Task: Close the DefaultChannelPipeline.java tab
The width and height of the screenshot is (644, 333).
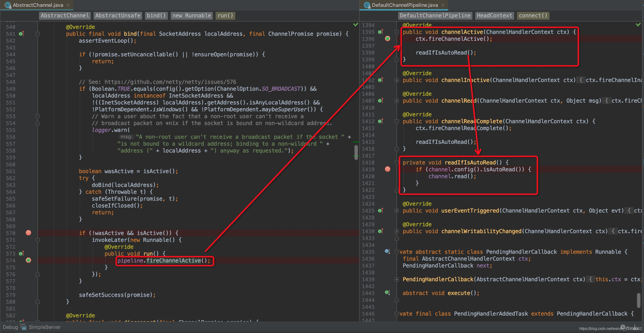Action: [443, 5]
